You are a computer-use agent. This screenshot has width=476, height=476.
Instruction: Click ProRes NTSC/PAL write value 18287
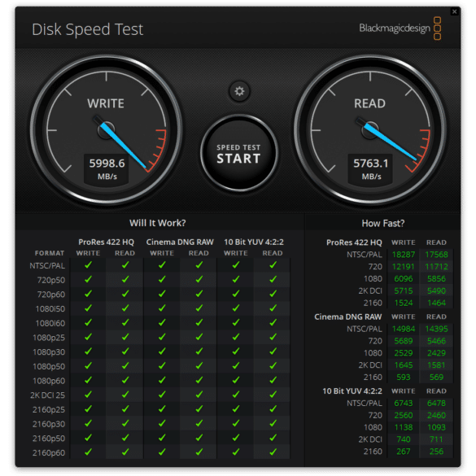[403, 255]
